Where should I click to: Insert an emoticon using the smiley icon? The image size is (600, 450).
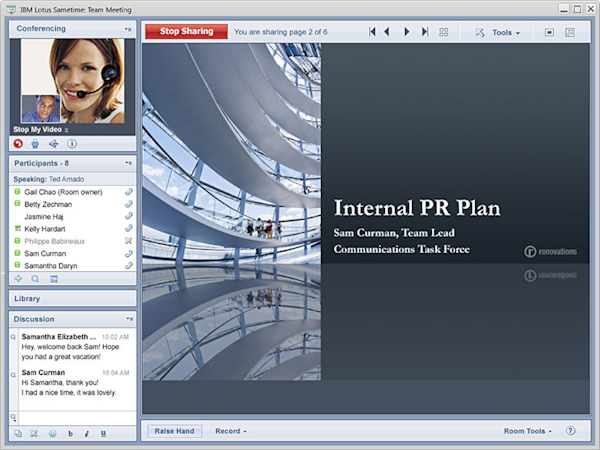[x=52, y=434]
